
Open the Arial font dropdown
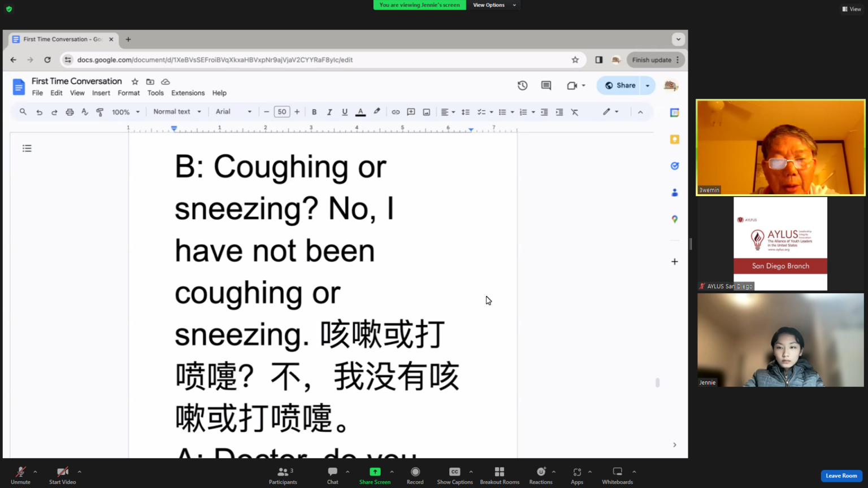[233, 112]
